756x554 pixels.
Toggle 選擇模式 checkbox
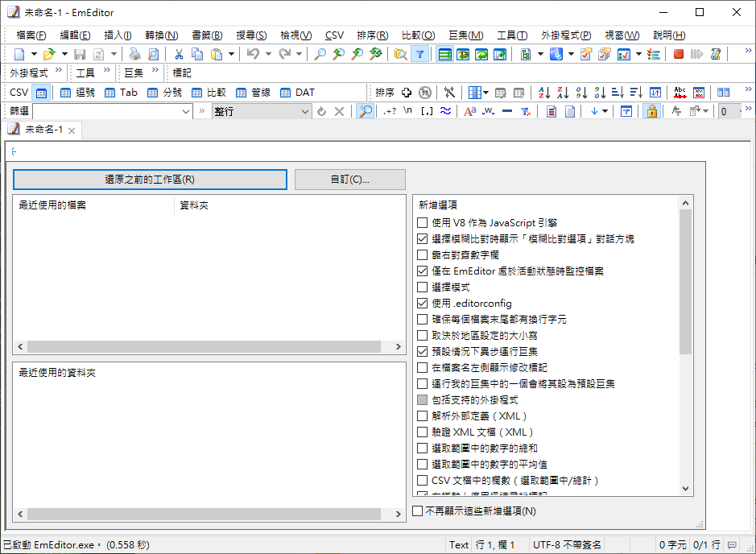point(423,287)
